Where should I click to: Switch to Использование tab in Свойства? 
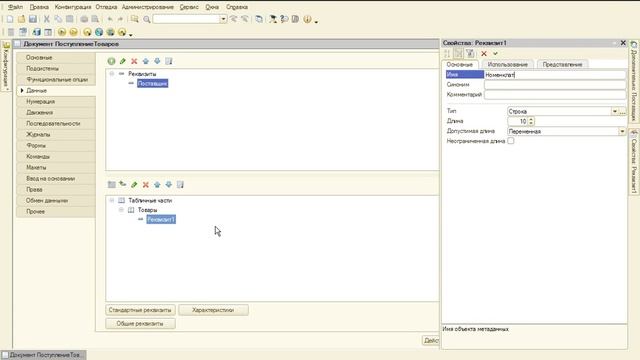pos(507,64)
